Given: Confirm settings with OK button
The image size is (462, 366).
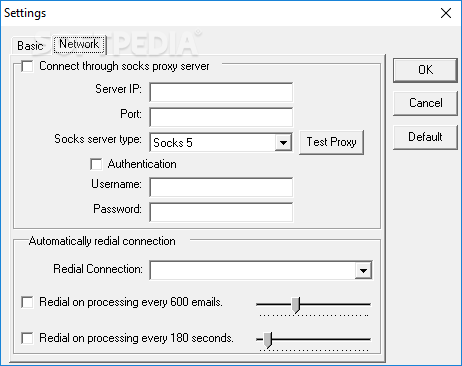Looking at the screenshot, I should tap(425, 70).
